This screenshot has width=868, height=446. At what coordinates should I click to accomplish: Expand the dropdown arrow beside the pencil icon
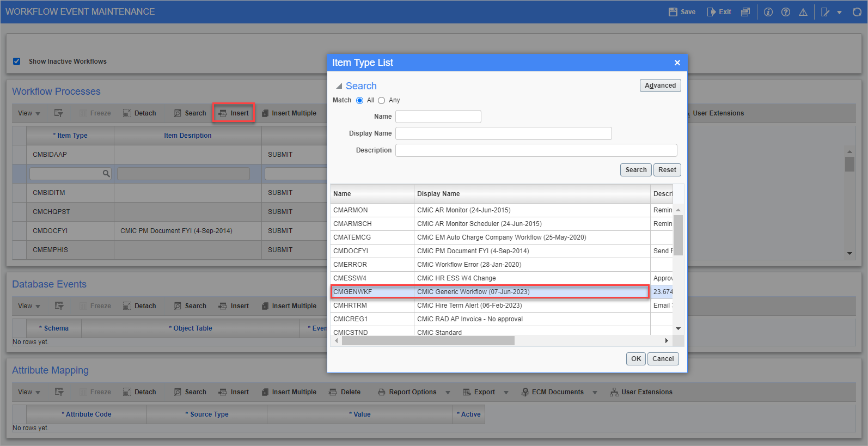tap(839, 13)
